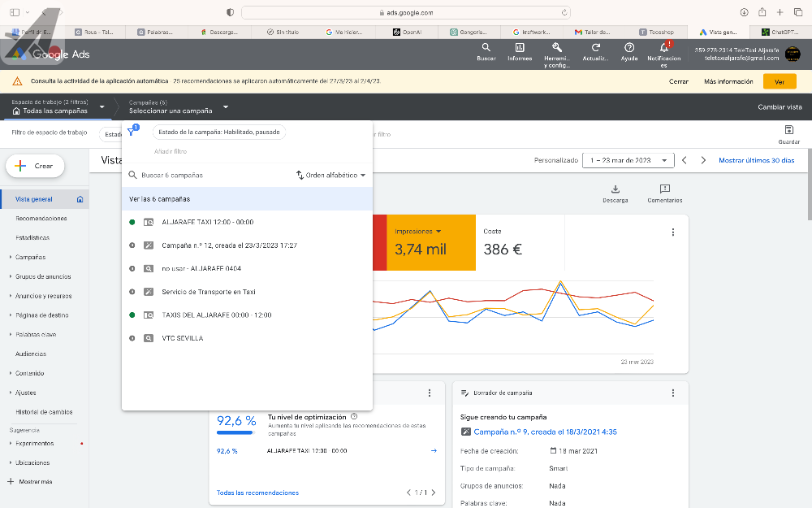Expand Campañas in the left sidebar
The width and height of the screenshot is (812, 508).
pyautogui.click(x=30, y=257)
